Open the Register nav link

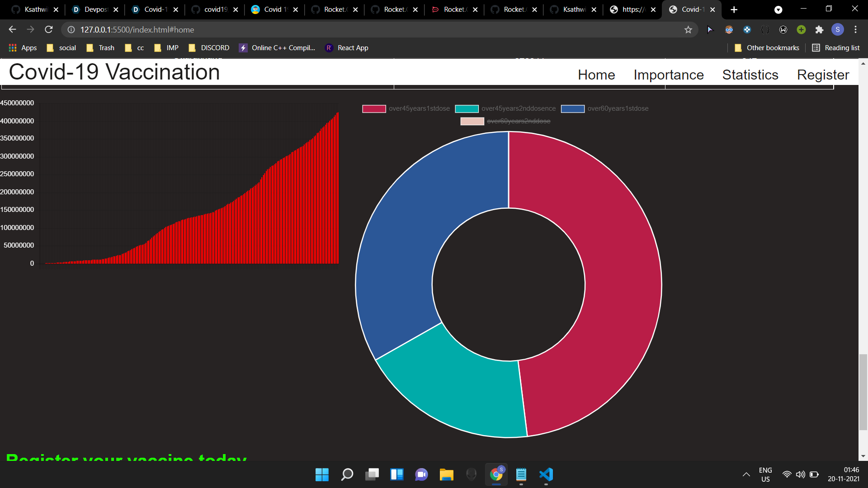tap(823, 75)
